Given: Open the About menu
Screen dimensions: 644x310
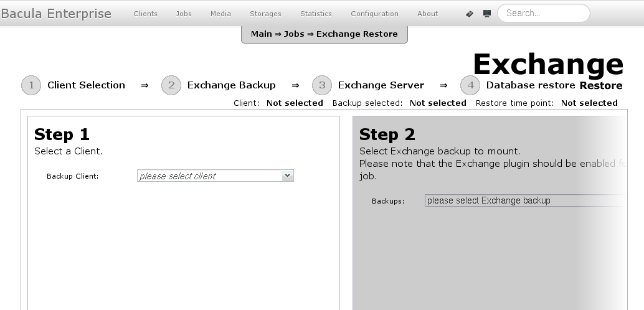Looking at the screenshot, I should [x=427, y=14].
